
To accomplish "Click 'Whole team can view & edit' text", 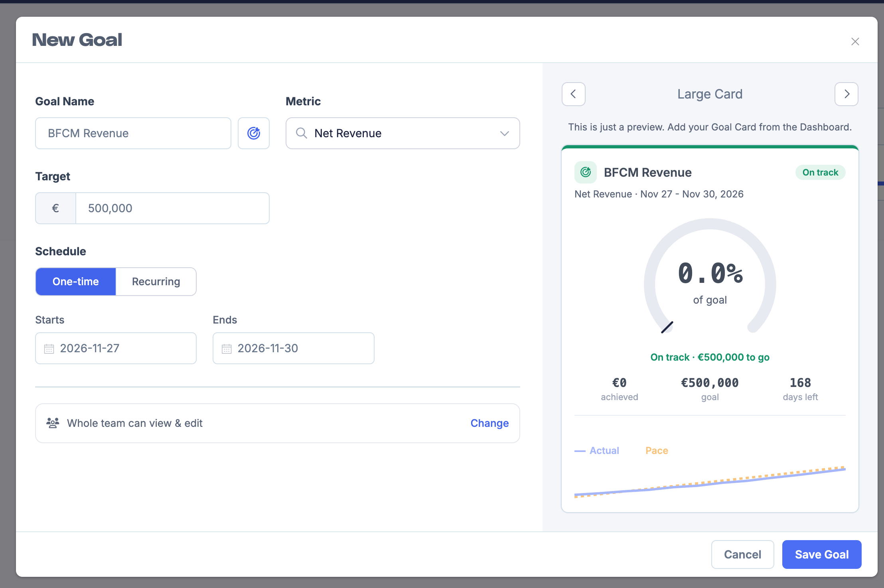I will click(x=135, y=423).
